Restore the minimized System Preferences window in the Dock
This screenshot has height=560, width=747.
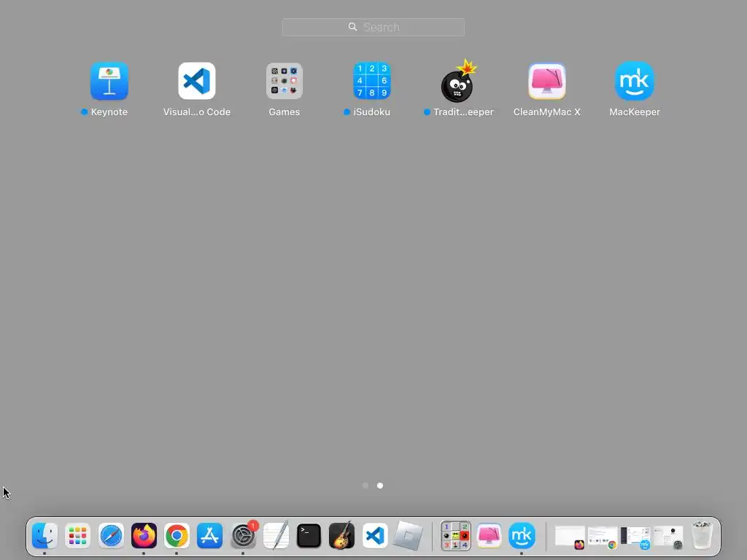pyautogui.click(x=668, y=537)
